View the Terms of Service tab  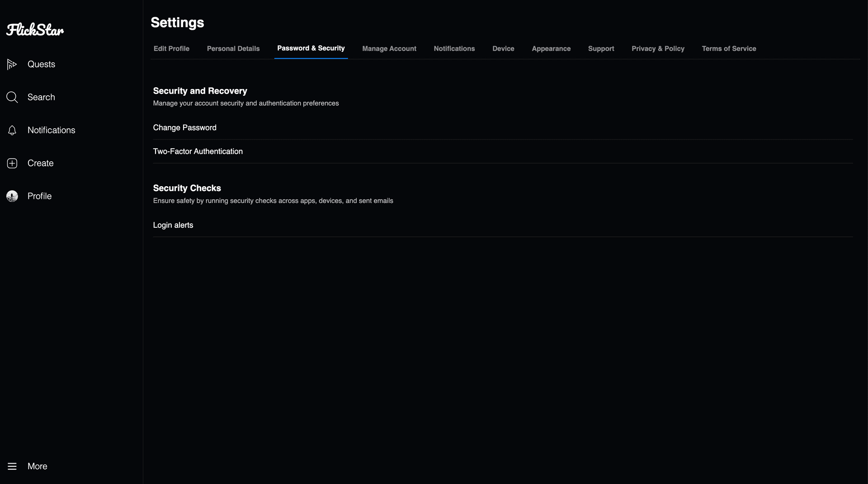[729, 48]
